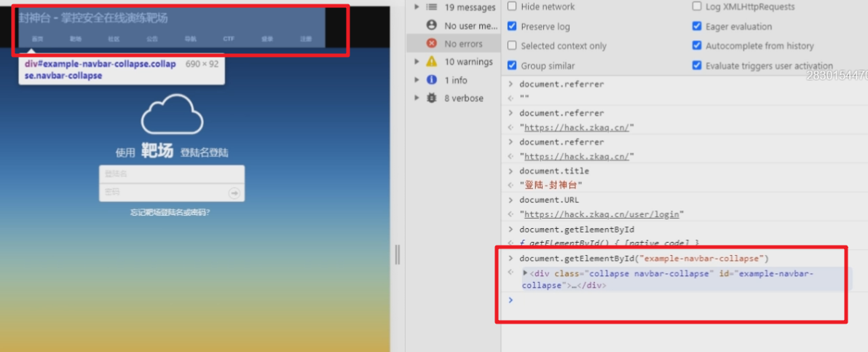Viewport: 868px width, 352px height.
Task: Click the messages list icon in console sidebar
Action: (432, 7)
